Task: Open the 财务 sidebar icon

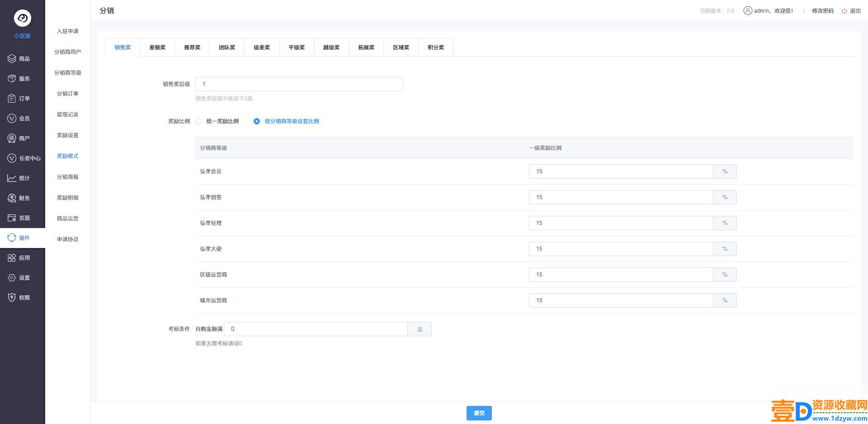Action: click(x=12, y=198)
